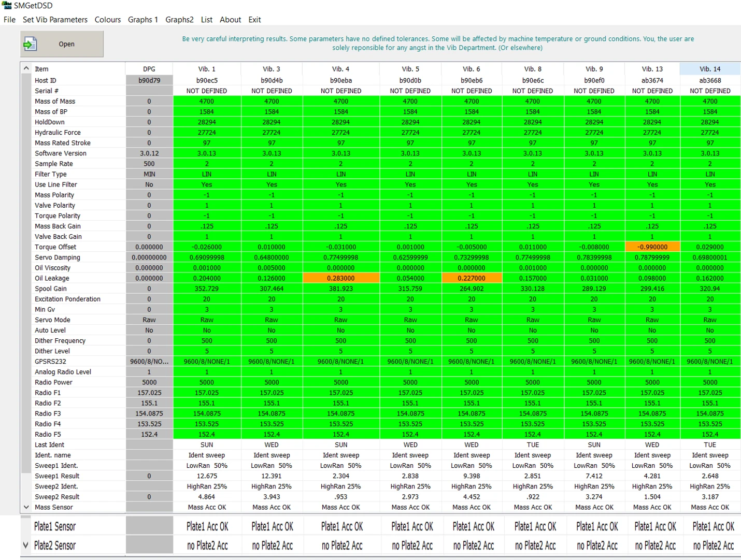Open the Graphs2 menu
The height and width of the screenshot is (560, 741).
[179, 20]
